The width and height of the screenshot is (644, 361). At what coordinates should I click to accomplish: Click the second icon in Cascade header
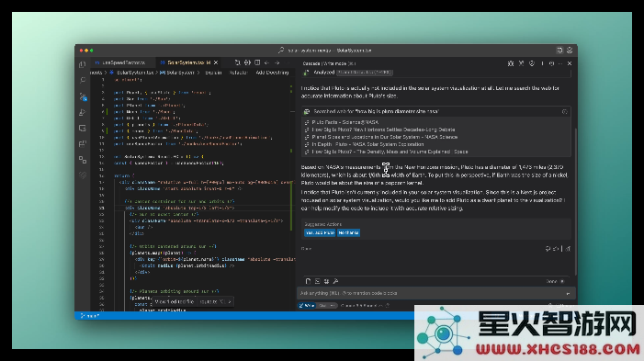(521, 63)
